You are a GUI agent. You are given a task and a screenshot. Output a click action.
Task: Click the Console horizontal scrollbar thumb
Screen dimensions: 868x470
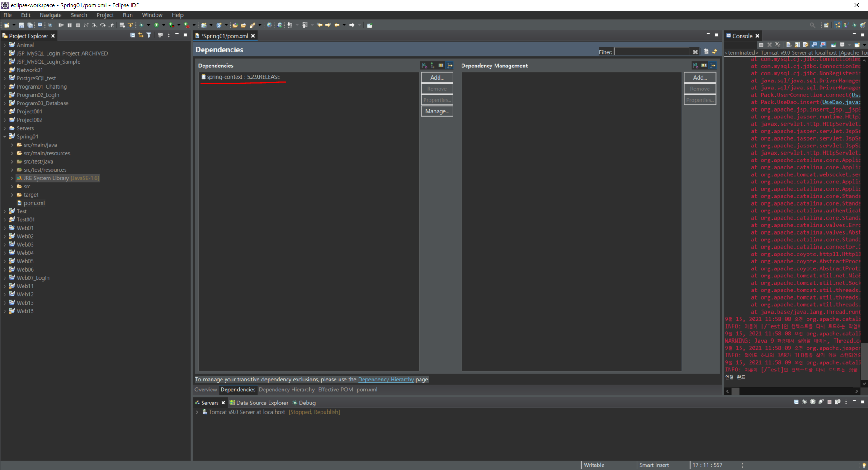[736, 391]
